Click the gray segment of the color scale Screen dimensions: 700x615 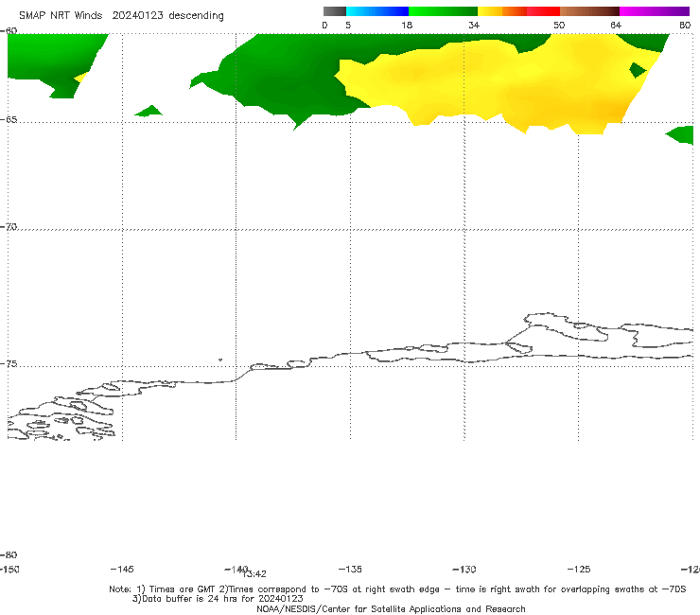click(334, 11)
